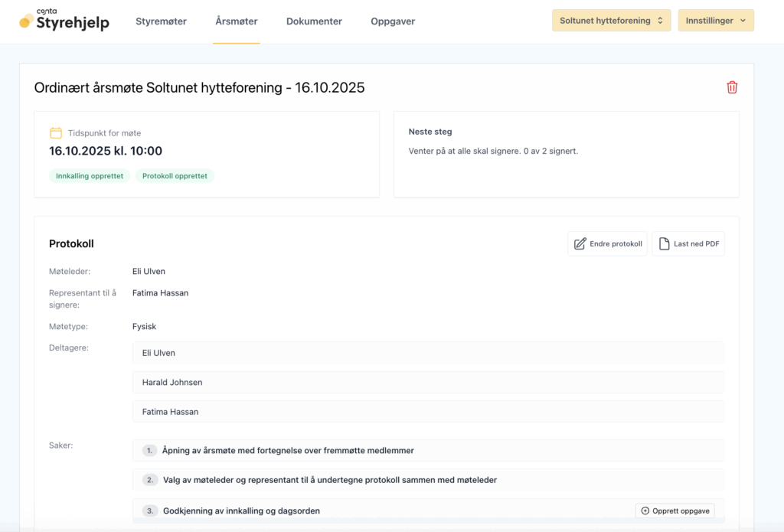Click the pencil icon in Endre protokoll

[580, 243]
